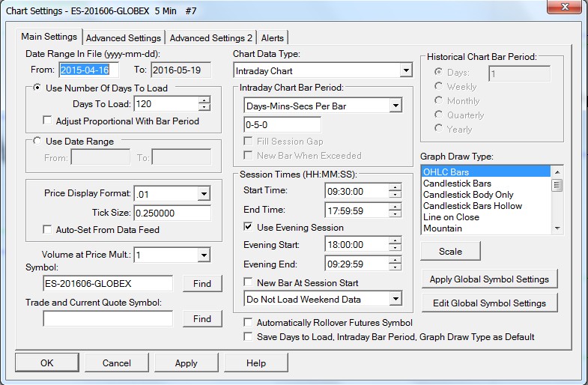Open Volume at Price Mult. dropdown
588x385 pixels.
coord(204,255)
